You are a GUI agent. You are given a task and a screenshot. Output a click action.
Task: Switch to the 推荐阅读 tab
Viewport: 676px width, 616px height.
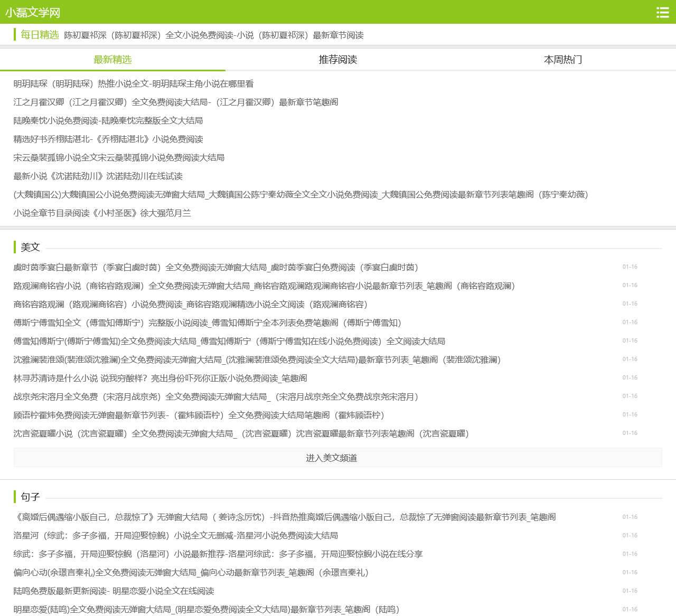338,60
